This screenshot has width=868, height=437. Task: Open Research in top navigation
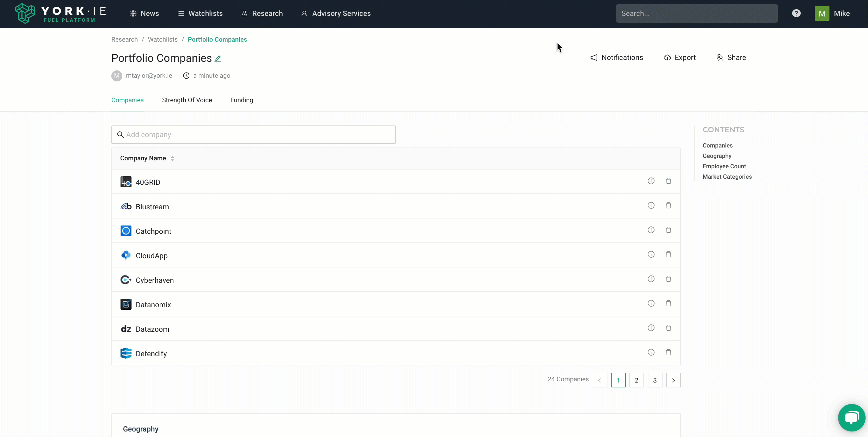click(x=262, y=13)
